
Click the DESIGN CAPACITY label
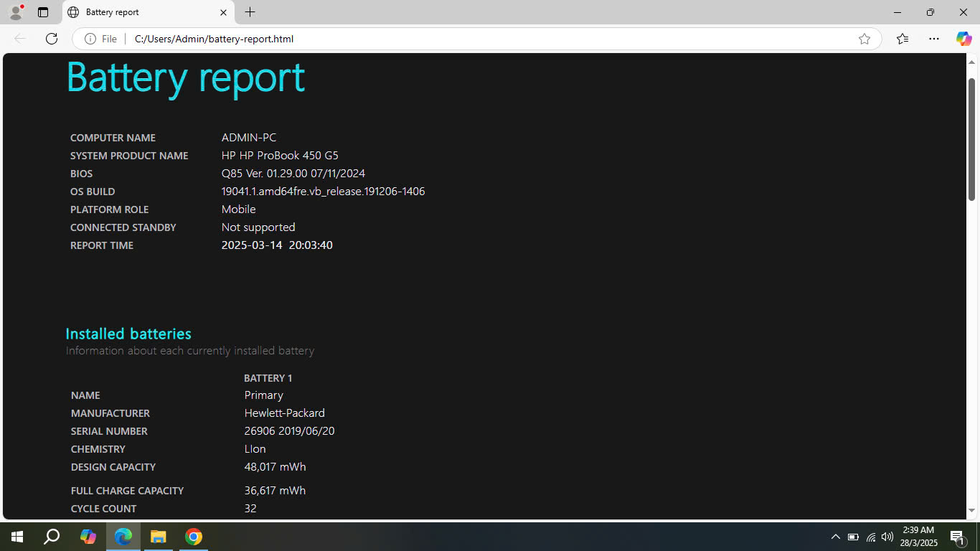click(x=113, y=467)
